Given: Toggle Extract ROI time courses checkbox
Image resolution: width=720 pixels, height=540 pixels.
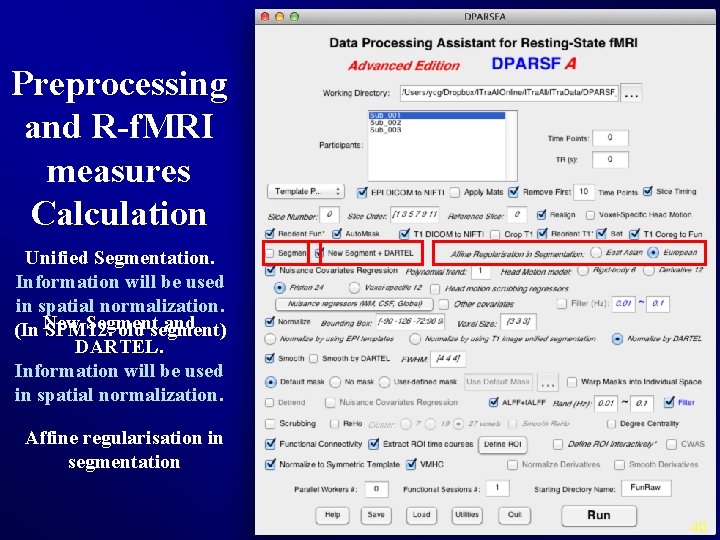Looking at the screenshot, I should coord(374,444).
